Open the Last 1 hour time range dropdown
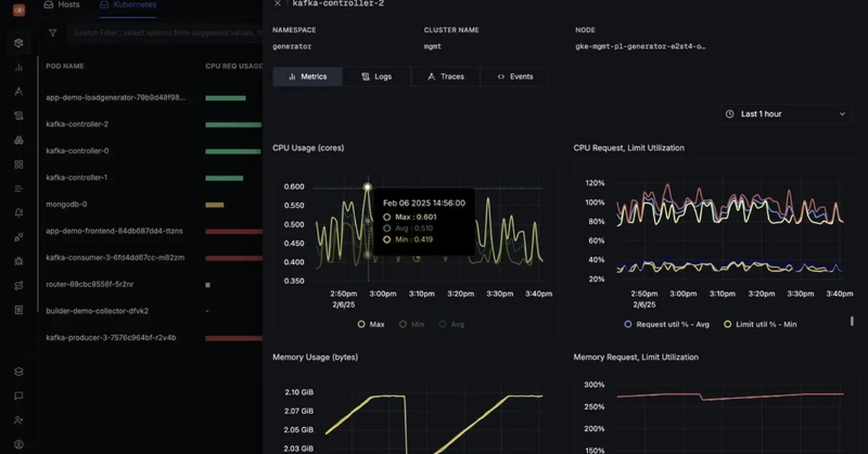The height and width of the screenshot is (454, 868). [x=786, y=113]
